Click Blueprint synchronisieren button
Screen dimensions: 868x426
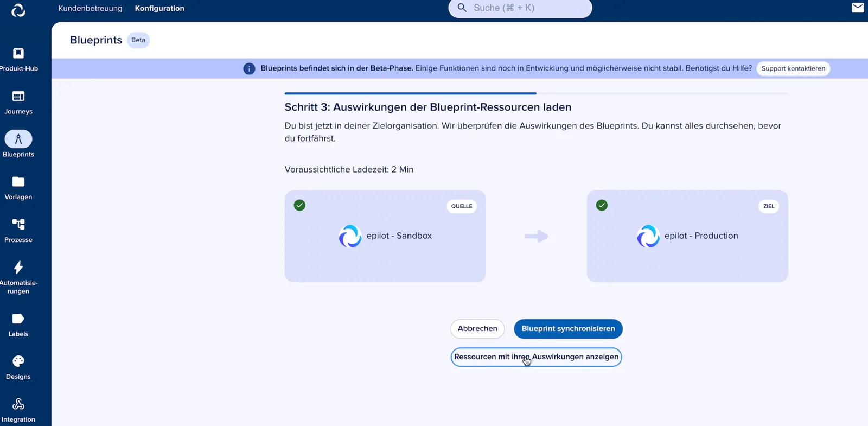568,329
